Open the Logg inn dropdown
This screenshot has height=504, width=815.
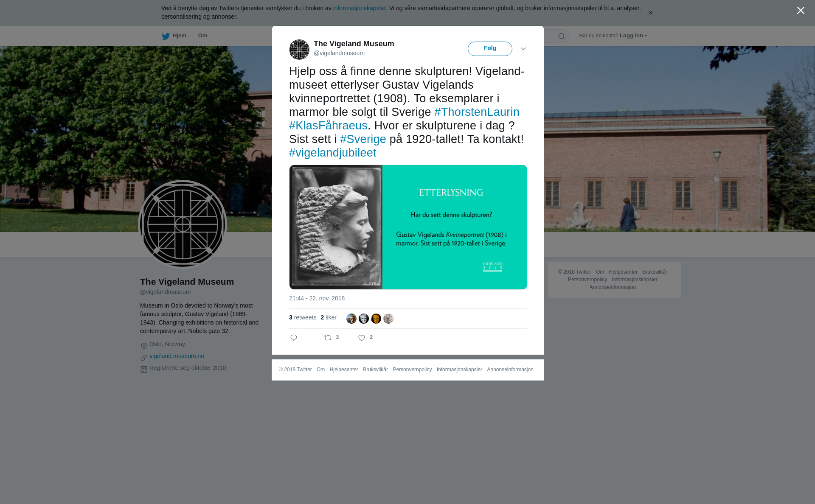(633, 36)
